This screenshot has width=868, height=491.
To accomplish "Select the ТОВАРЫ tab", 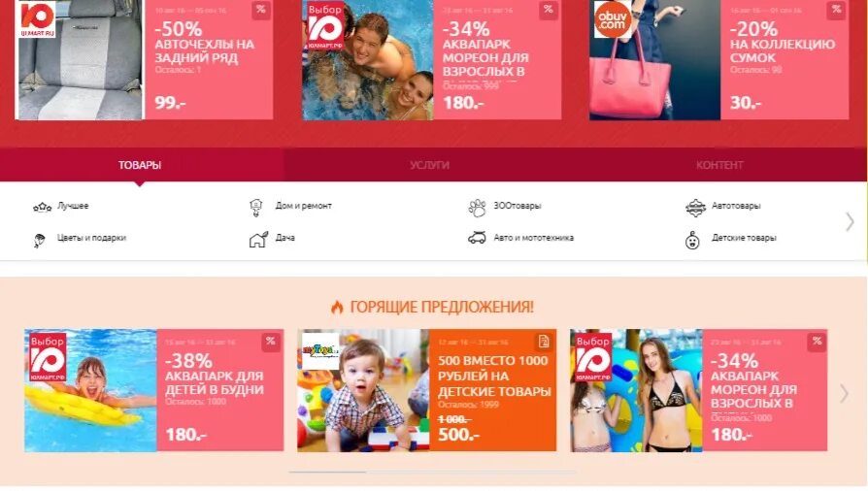I will coord(140,165).
